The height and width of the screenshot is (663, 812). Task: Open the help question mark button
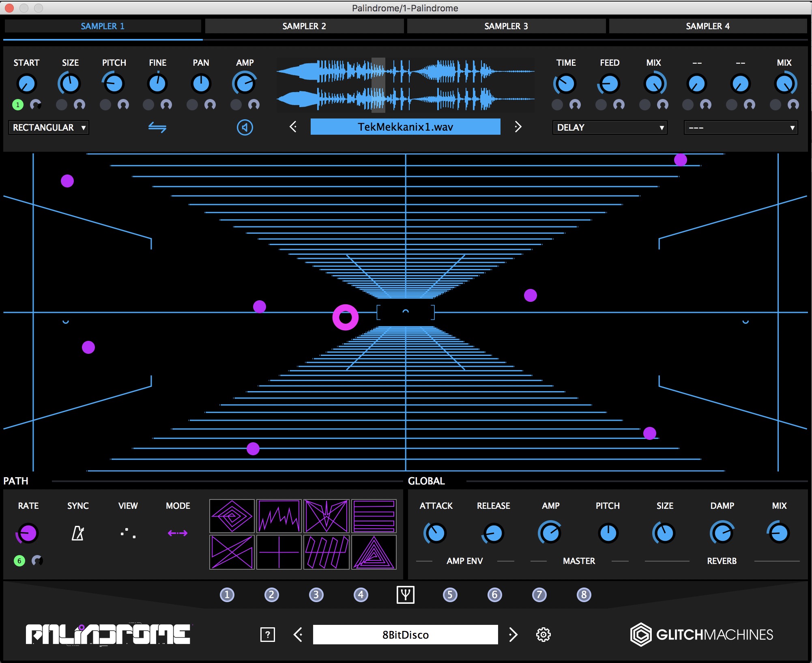[x=268, y=635]
